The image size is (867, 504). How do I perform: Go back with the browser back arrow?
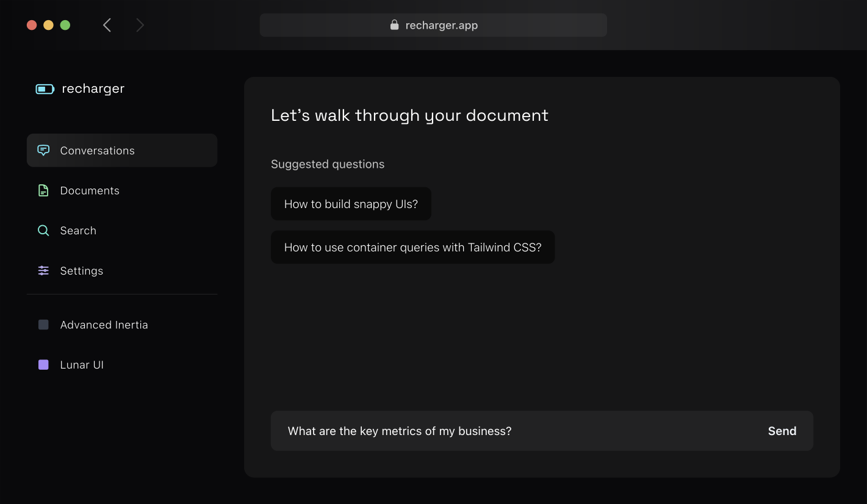(107, 25)
